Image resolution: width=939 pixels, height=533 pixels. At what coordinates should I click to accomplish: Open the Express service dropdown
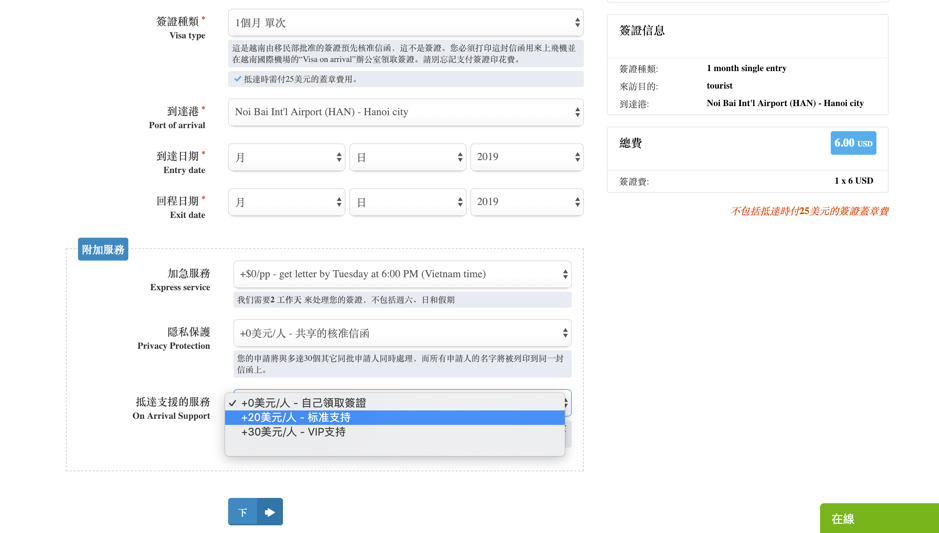click(x=402, y=274)
